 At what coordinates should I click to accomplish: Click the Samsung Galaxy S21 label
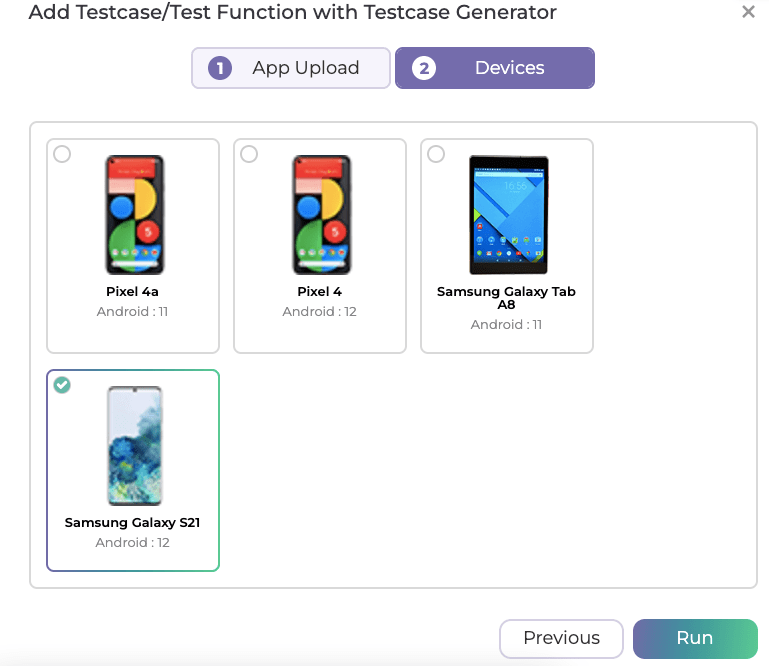click(133, 523)
